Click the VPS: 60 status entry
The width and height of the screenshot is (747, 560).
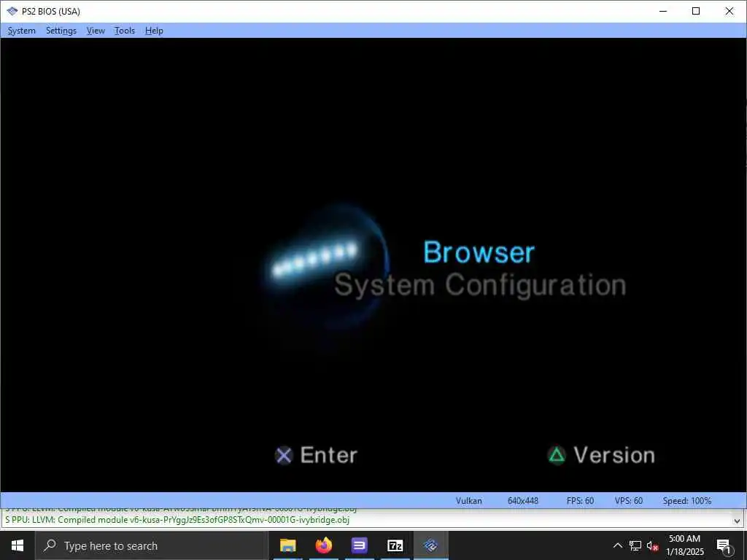pos(628,500)
